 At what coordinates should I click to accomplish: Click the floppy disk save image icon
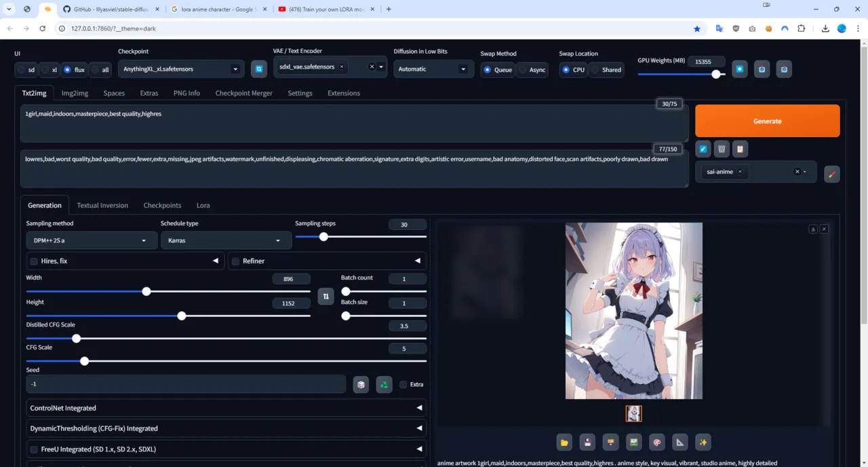click(x=587, y=443)
